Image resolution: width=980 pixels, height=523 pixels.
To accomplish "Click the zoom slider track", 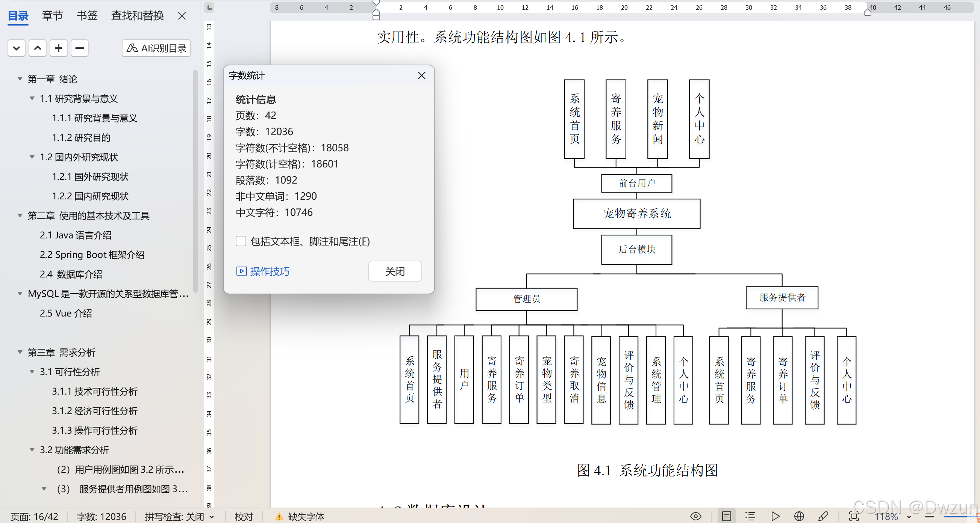I will pyautogui.click(x=955, y=517).
